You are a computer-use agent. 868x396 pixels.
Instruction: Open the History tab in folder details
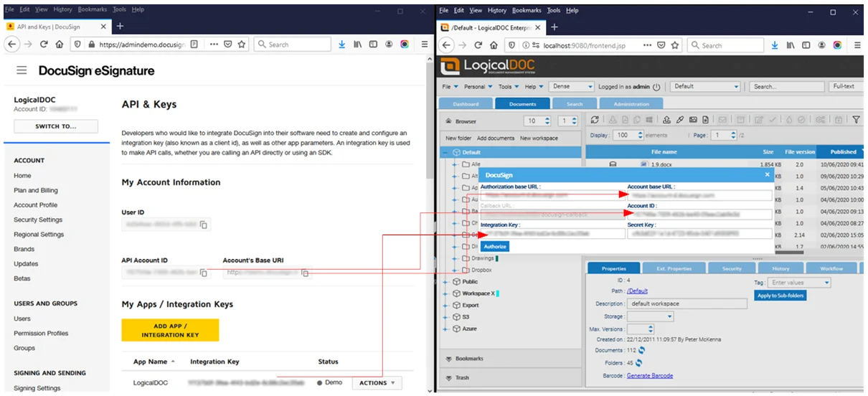click(780, 268)
